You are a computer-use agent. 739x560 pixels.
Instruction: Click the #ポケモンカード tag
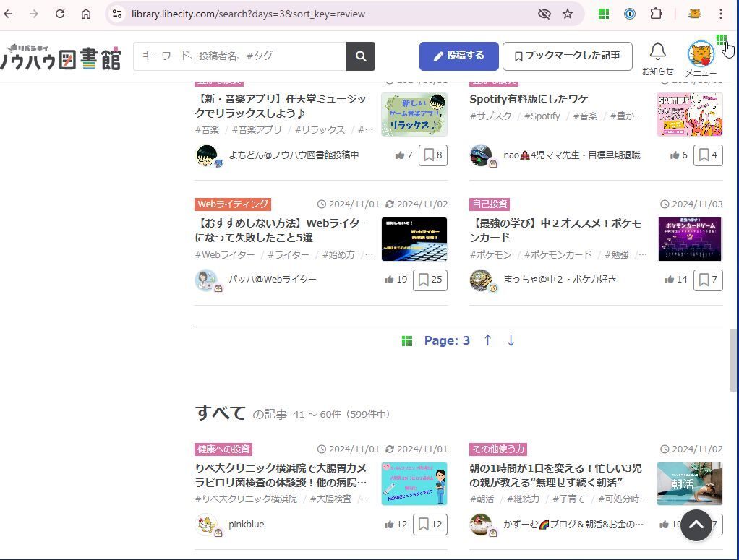[x=558, y=254]
